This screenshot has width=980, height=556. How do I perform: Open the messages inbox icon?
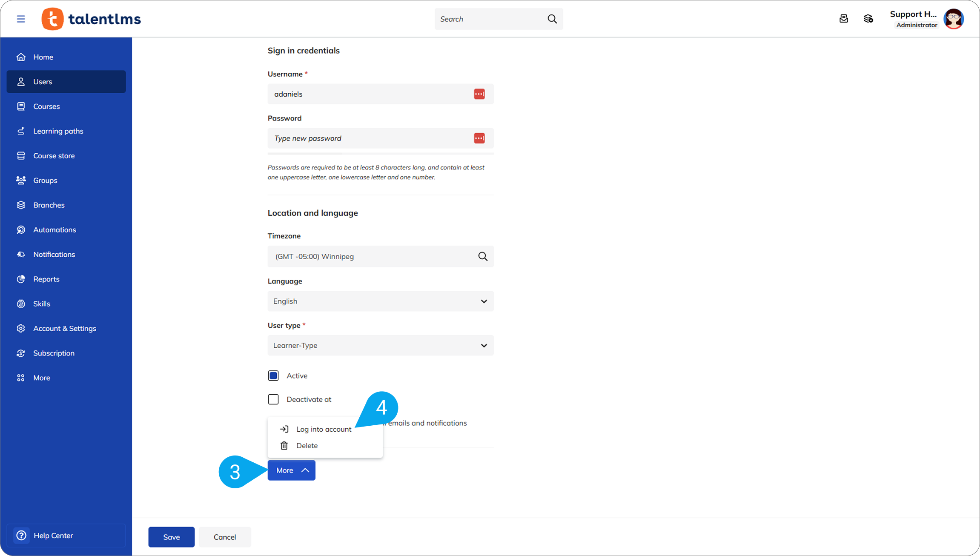(x=843, y=19)
